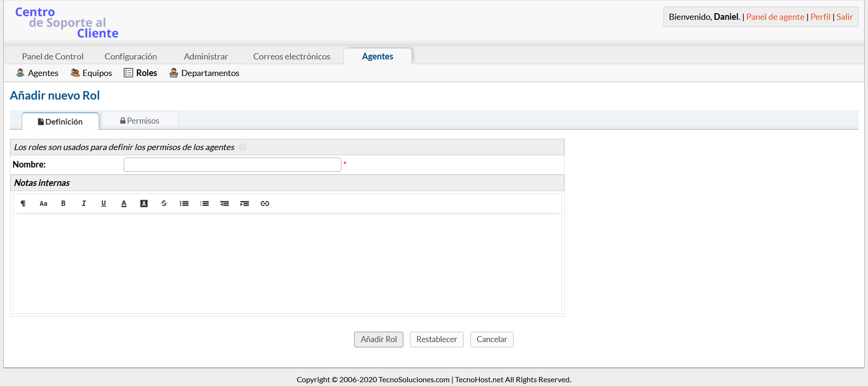Switch to the Permisos tab
The height and width of the screenshot is (386, 868).
point(140,121)
